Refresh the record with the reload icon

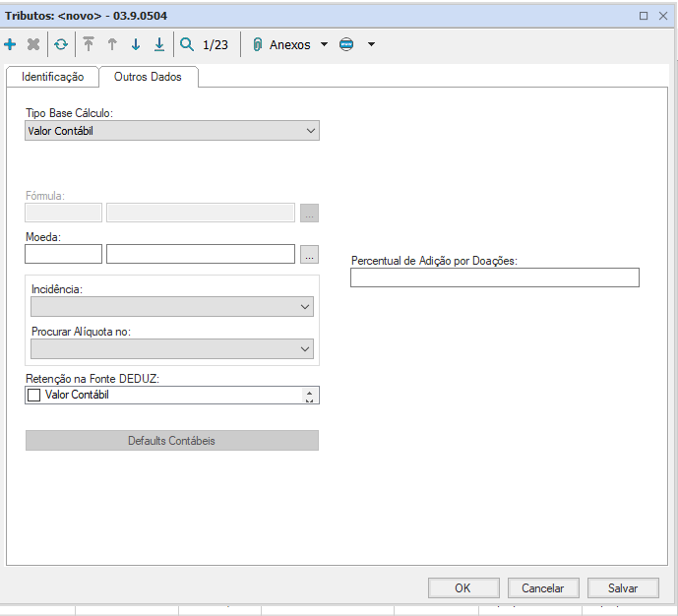tap(61, 44)
